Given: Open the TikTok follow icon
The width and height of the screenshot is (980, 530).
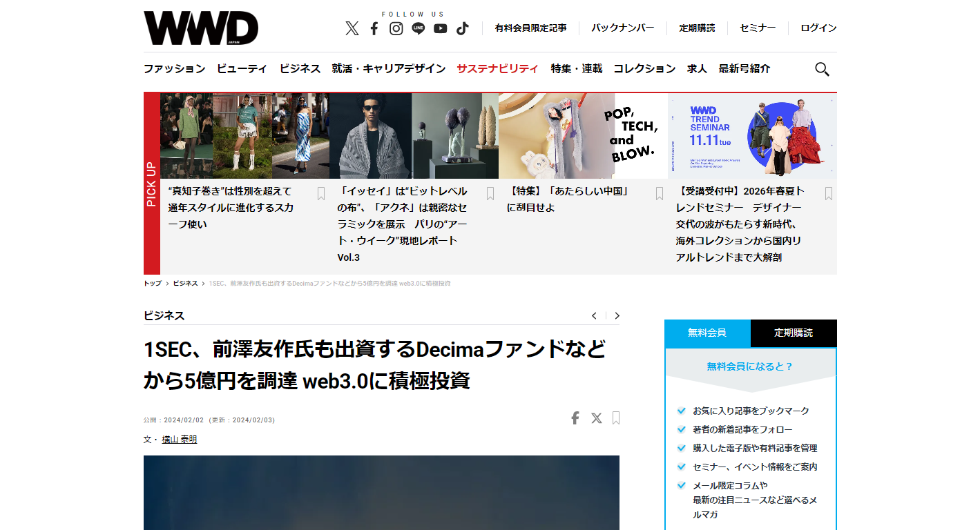Looking at the screenshot, I should [462, 28].
